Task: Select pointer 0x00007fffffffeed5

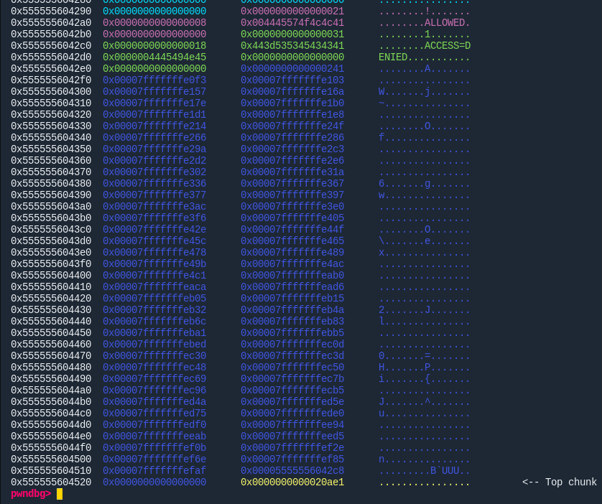Action: [x=292, y=436]
